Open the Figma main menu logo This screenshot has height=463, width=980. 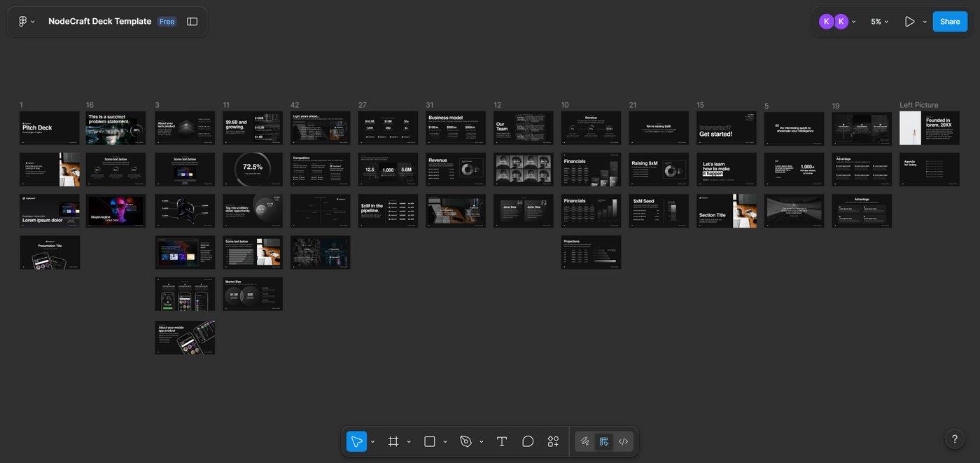22,22
